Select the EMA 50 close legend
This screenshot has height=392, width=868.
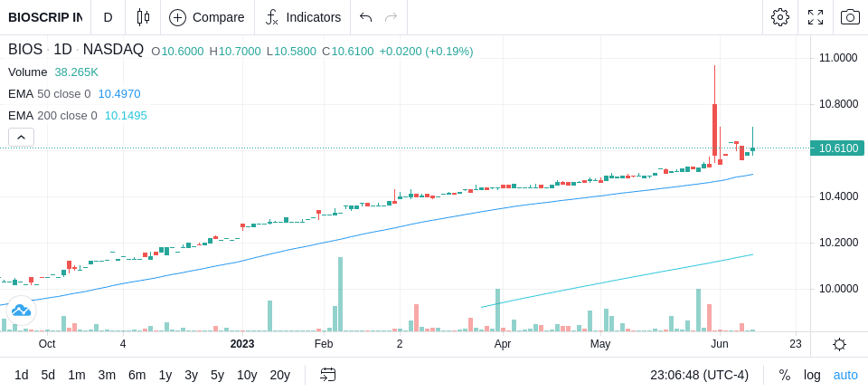pos(49,94)
